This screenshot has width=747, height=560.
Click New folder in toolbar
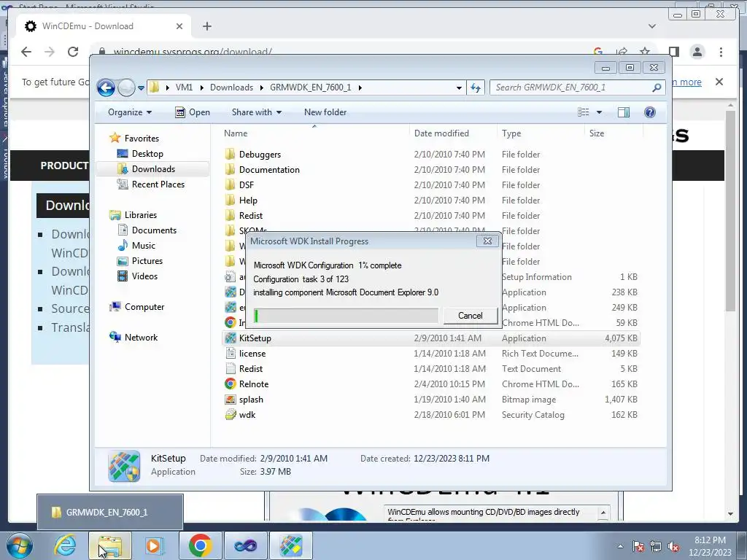[x=325, y=112]
